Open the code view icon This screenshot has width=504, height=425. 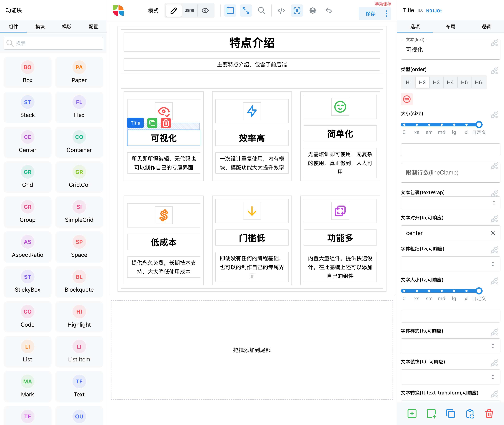click(281, 11)
